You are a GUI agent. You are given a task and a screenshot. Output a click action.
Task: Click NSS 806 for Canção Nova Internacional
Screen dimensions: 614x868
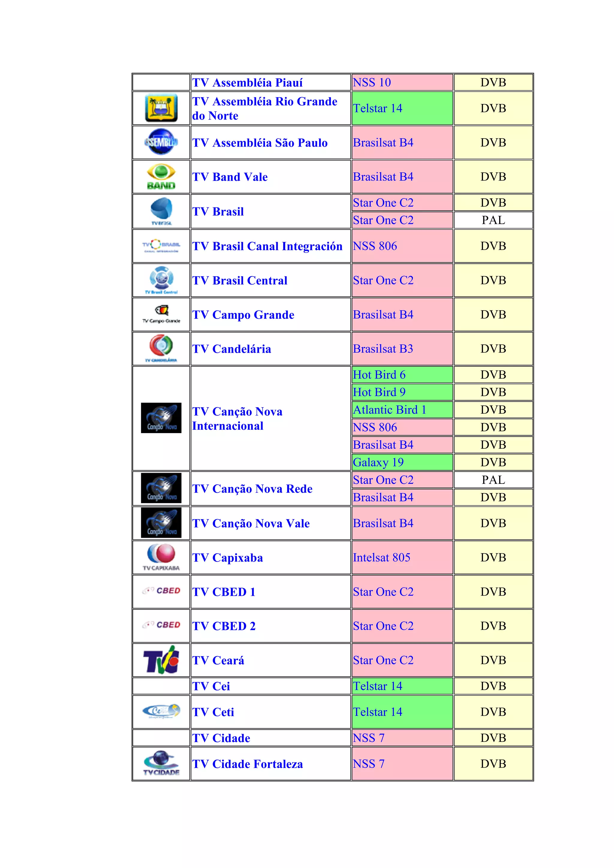click(x=375, y=427)
